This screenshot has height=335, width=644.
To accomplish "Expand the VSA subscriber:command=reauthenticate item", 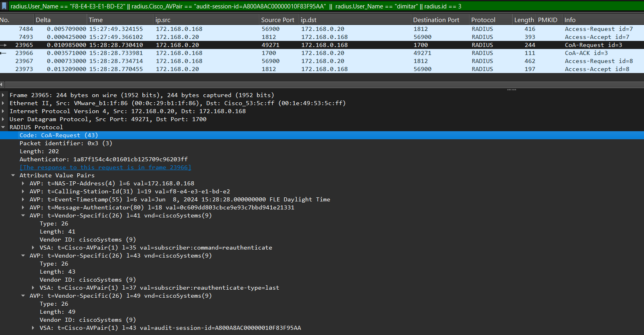I will [33, 248].
